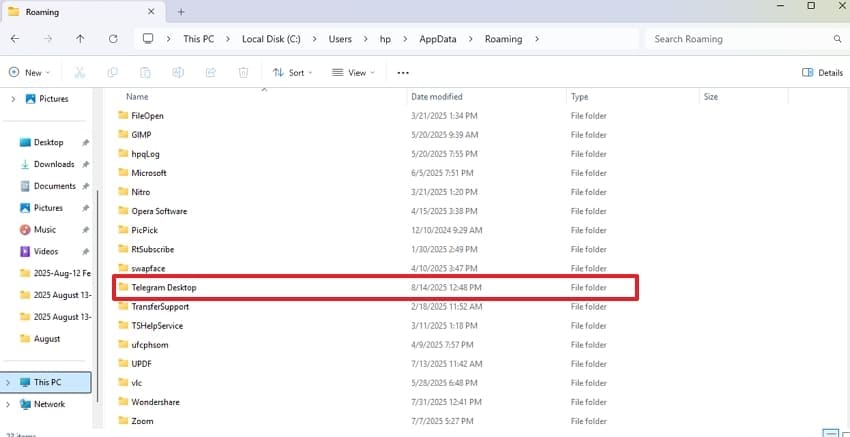Image resolution: width=850 pixels, height=437 pixels.
Task: Open the New dropdown menu
Action: click(x=30, y=73)
